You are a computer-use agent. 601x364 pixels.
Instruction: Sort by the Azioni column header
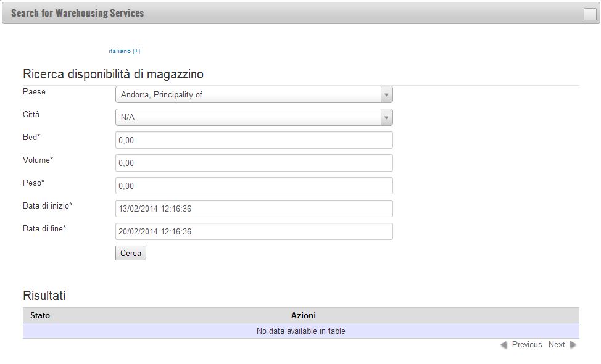[304, 315]
